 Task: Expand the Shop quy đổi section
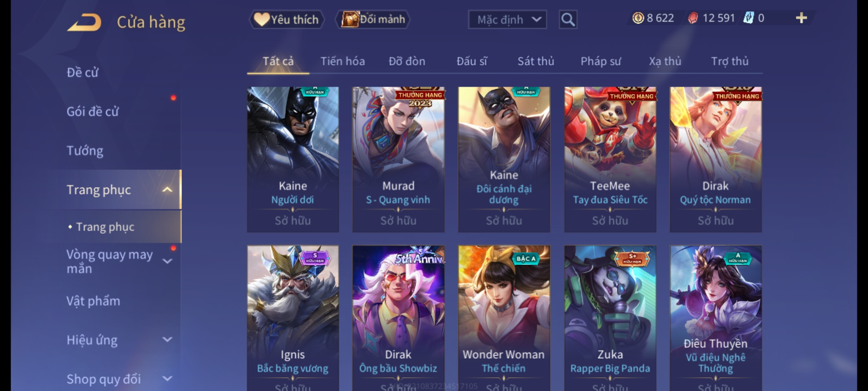point(167,379)
